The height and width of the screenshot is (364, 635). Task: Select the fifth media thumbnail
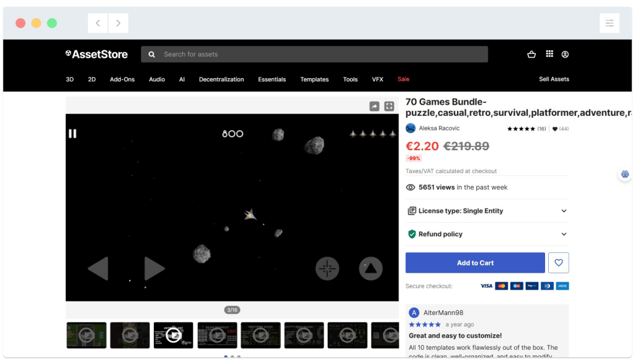tap(260, 335)
